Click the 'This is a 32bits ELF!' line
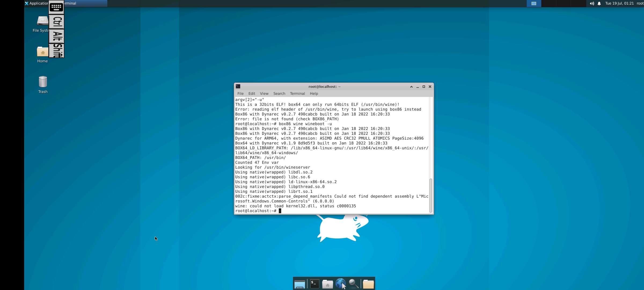This screenshot has height=290, width=644. (x=317, y=104)
